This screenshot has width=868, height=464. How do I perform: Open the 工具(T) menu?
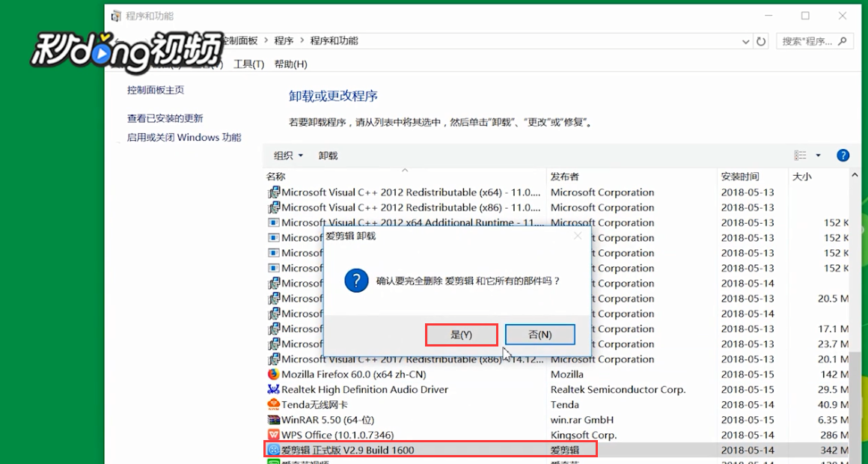coord(248,64)
